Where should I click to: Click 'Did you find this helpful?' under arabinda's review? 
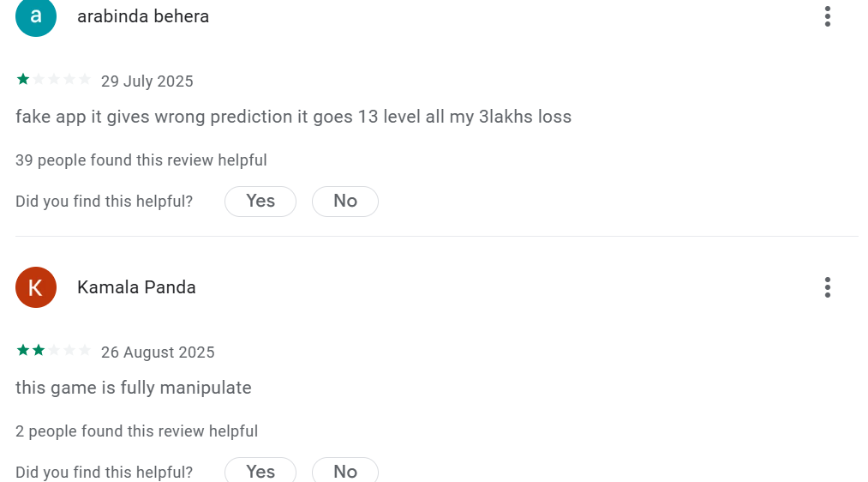coord(105,202)
